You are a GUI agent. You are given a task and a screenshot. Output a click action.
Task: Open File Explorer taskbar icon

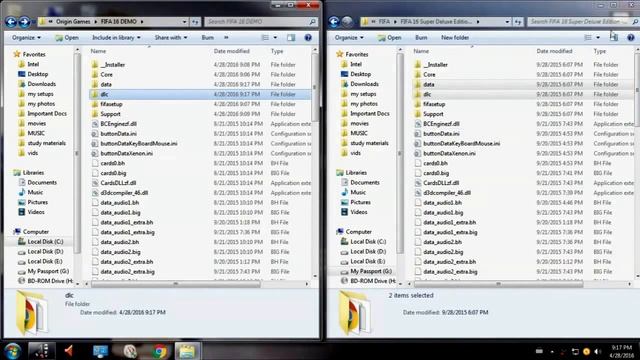(x=187, y=351)
